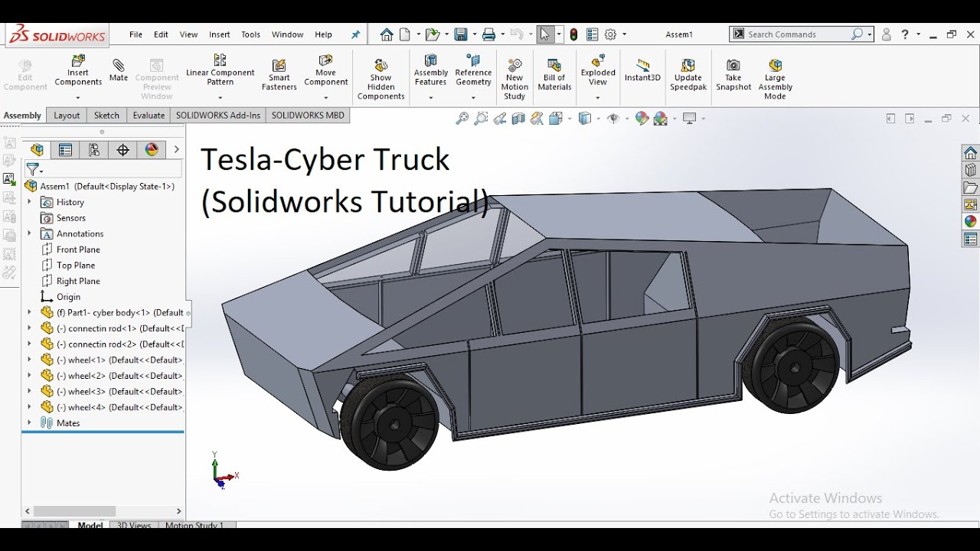Open the PropertyManager tab icon
The image size is (980, 551).
click(x=65, y=150)
